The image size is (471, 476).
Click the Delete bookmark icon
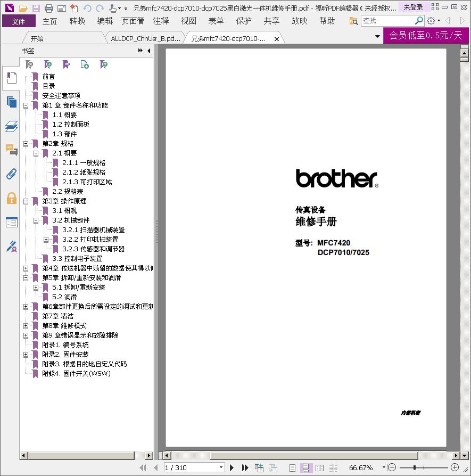click(29, 64)
